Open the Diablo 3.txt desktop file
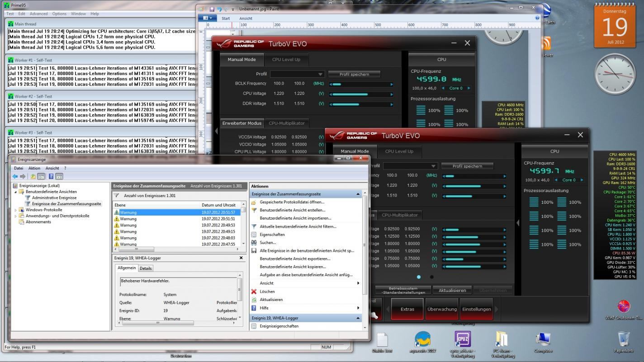Image resolution: width=644 pixels, height=362 pixels. [382, 342]
